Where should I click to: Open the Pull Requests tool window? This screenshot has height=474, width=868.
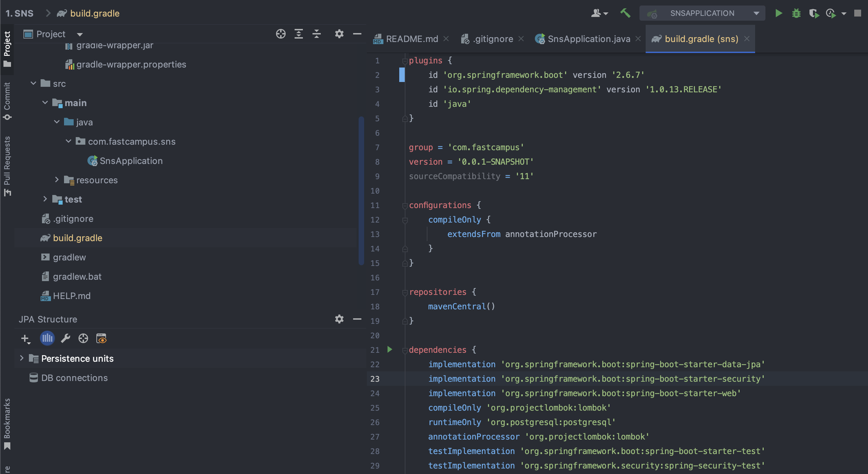coord(7,166)
